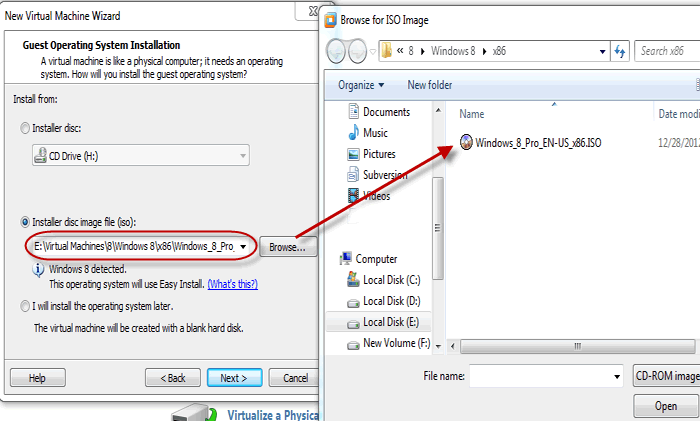The height and width of the screenshot is (421, 700).
Task: Open New Volume (F:)
Action: 396,343
